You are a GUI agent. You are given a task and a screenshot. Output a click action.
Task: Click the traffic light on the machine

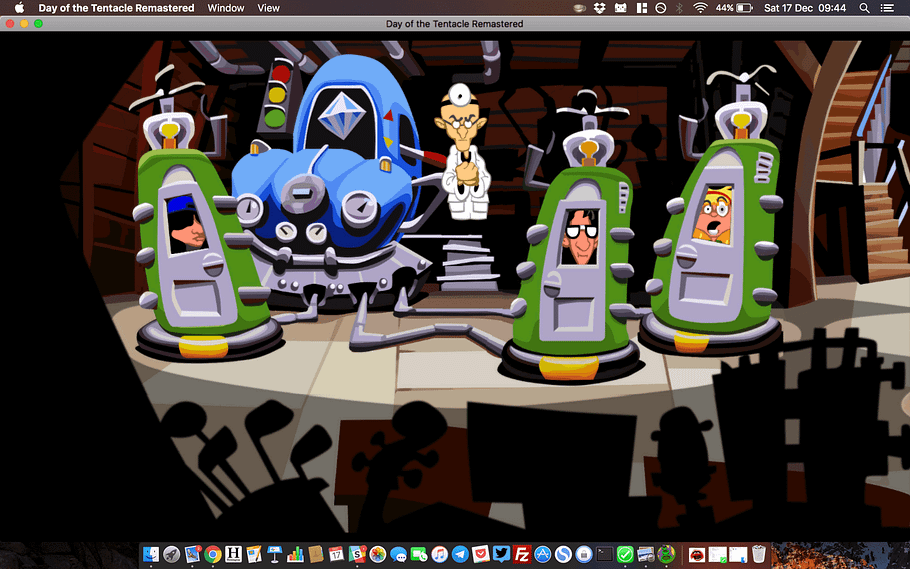[x=278, y=95]
